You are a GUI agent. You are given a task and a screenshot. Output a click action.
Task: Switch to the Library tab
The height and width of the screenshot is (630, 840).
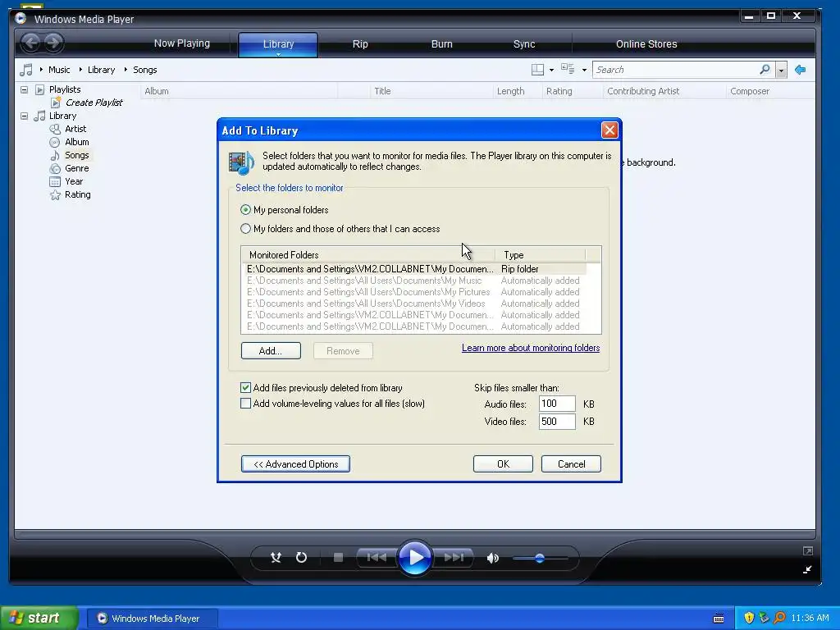pyautogui.click(x=278, y=44)
